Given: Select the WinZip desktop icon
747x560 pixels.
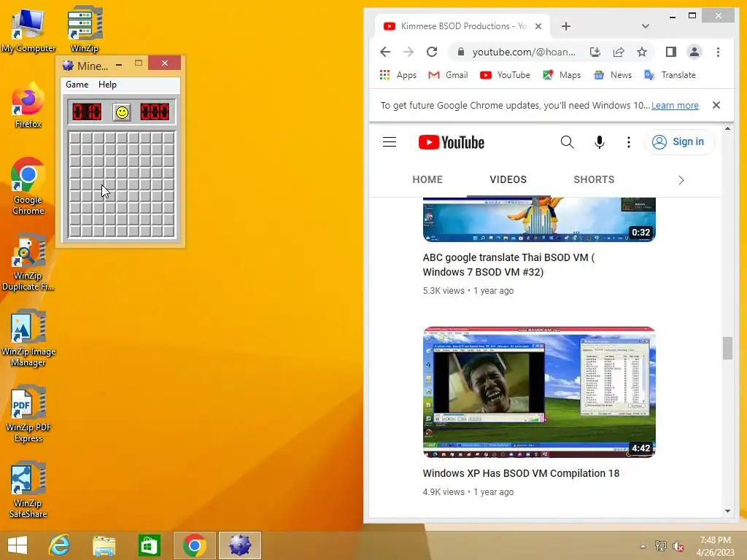Looking at the screenshot, I should 85,29.
